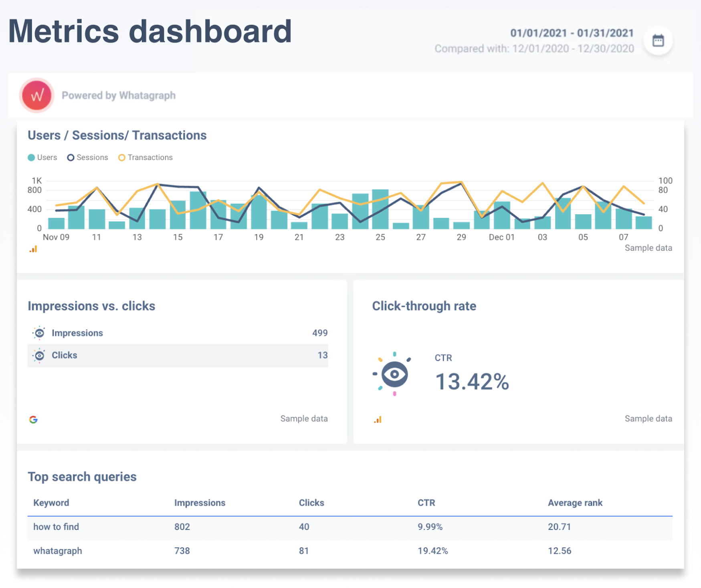Image resolution: width=701 pixels, height=588 pixels.
Task: Click the 'Dec 01' axis label
Action: [501, 237]
